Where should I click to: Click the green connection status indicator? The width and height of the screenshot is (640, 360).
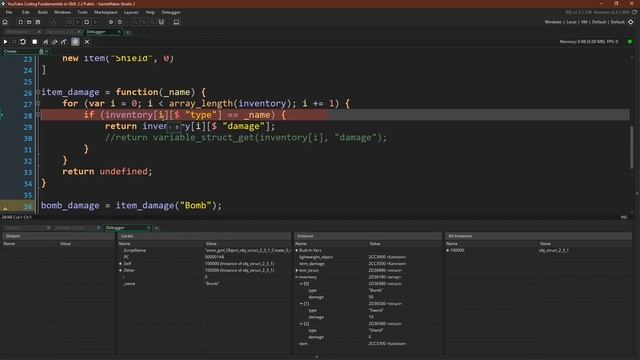[x=630, y=42]
